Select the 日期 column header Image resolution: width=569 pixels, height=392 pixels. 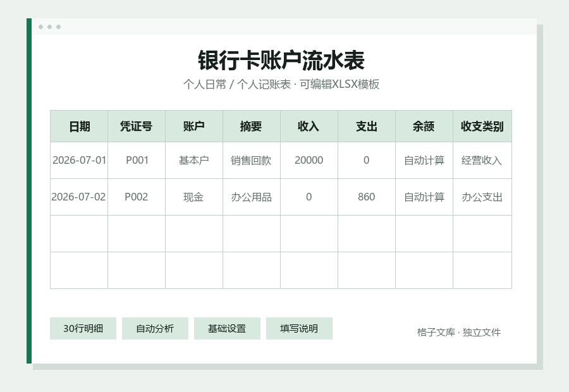click(x=79, y=126)
